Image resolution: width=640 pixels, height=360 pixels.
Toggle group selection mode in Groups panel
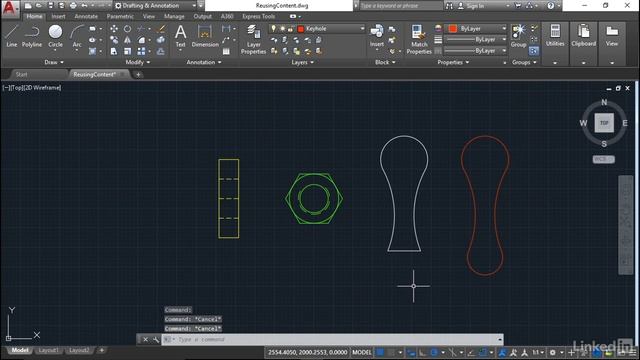pos(533,51)
